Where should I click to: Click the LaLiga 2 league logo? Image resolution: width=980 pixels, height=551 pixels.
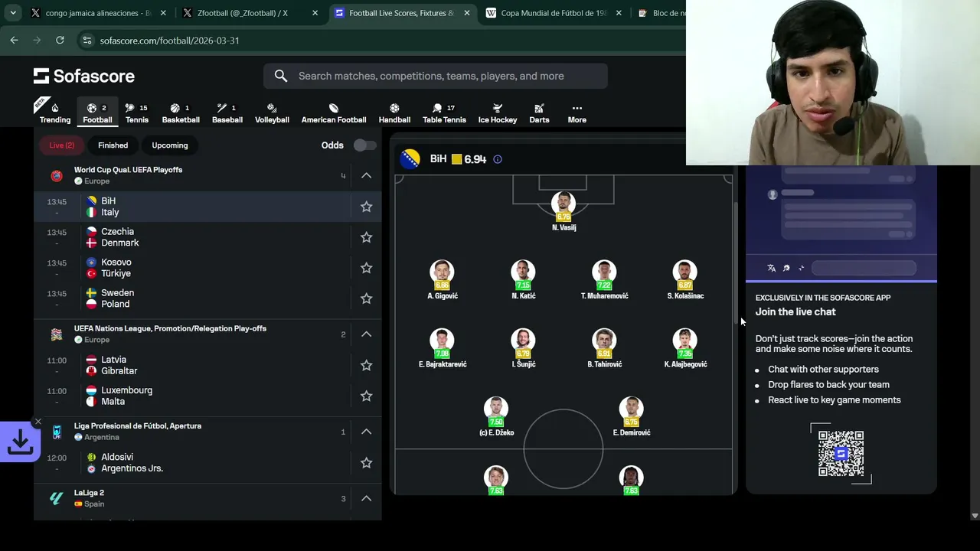pos(57,498)
